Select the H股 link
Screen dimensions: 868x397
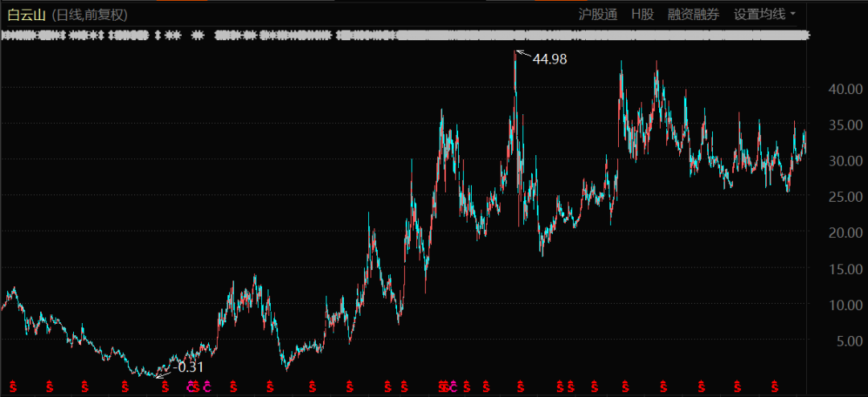(642, 14)
